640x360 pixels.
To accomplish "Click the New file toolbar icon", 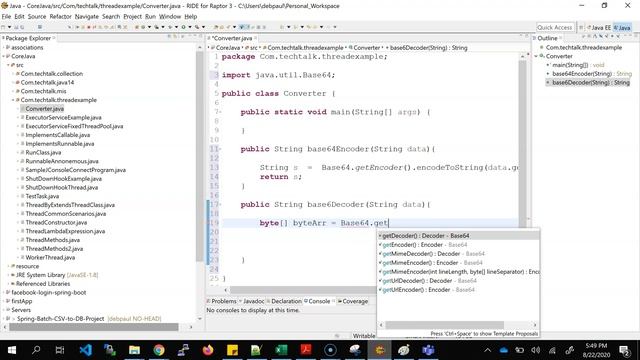I will pos(3,27).
